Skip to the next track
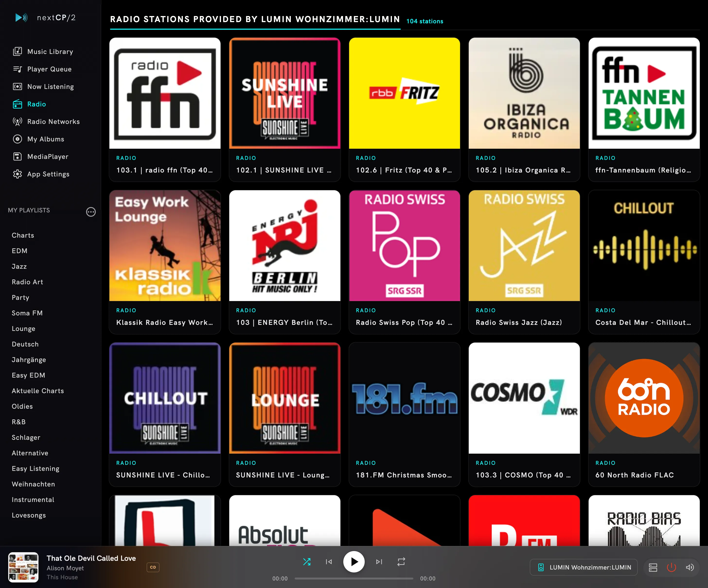This screenshot has height=588, width=708. pyautogui.click(x=379, y=562)
